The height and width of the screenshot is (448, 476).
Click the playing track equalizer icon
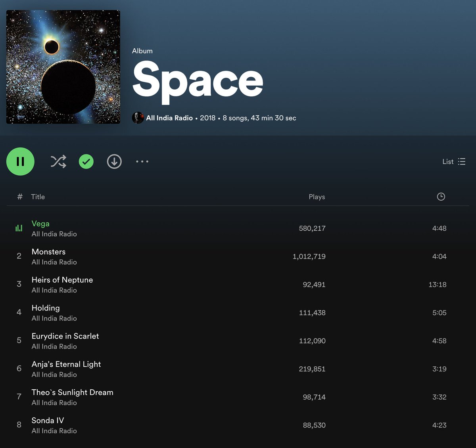click(x=19, y=228)
